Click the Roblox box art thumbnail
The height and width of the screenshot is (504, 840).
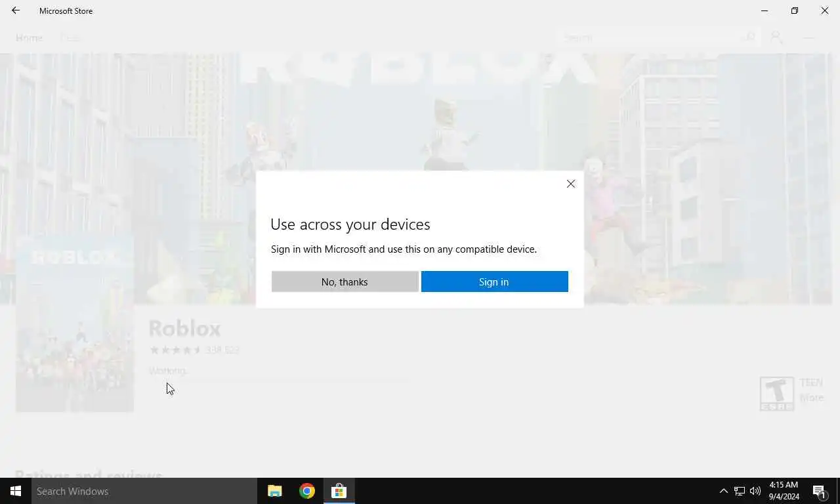(x=75, y=324)
